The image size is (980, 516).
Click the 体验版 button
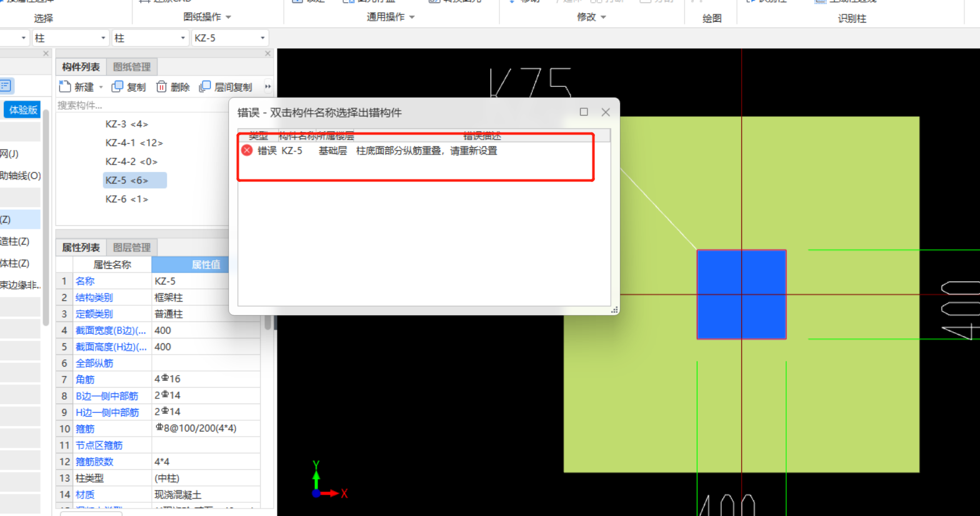[22, 110]
